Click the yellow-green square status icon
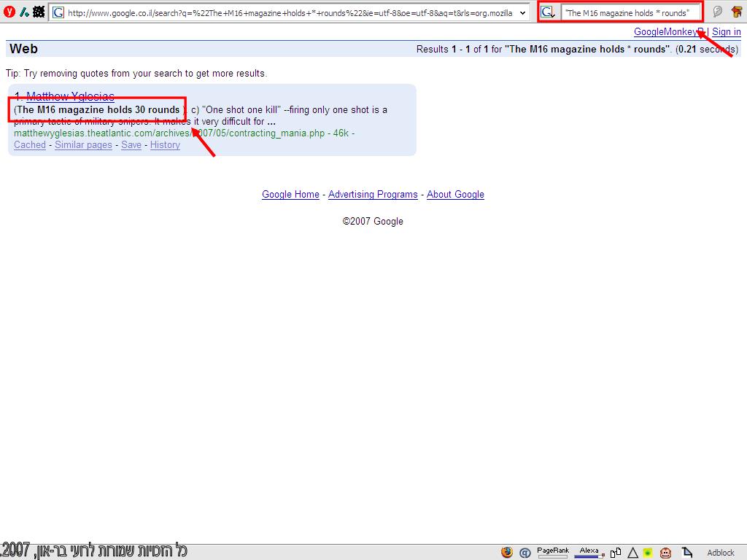 [x=648, y=553]
